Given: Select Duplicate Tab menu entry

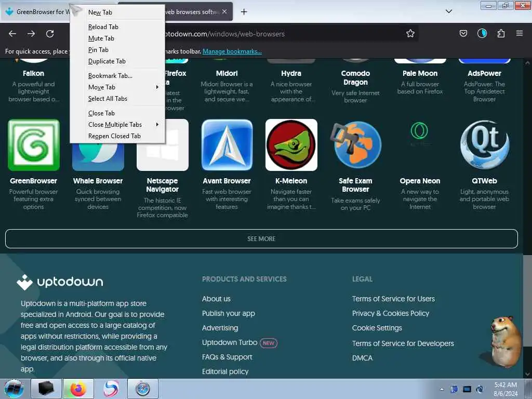Looking at the screenshot, I should pos(117,61).
